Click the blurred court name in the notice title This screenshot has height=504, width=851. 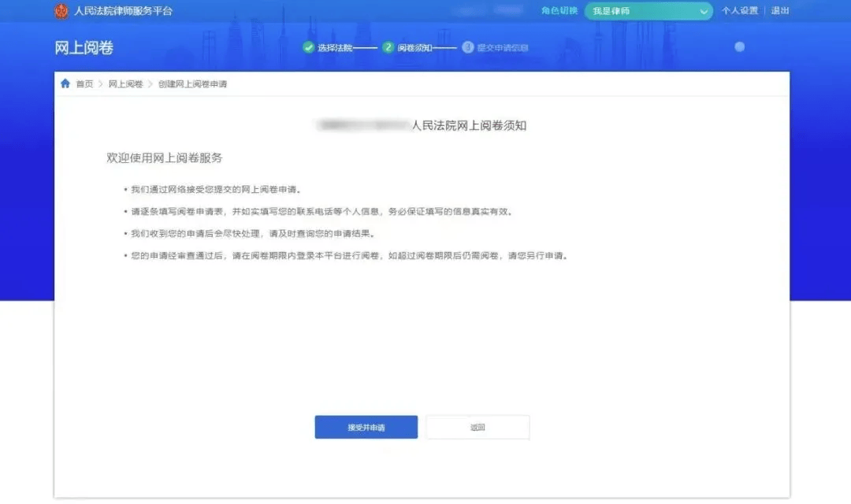362,124
